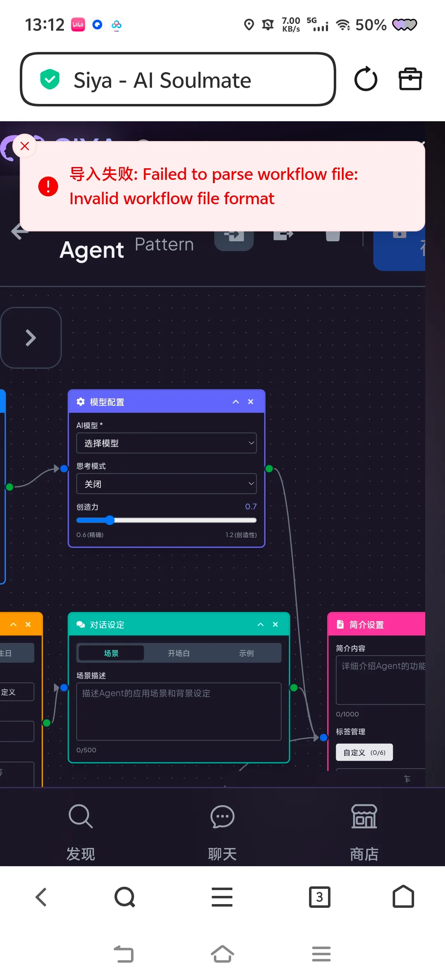
Task: Select the 场景 tab
Action: click(111, 653)
